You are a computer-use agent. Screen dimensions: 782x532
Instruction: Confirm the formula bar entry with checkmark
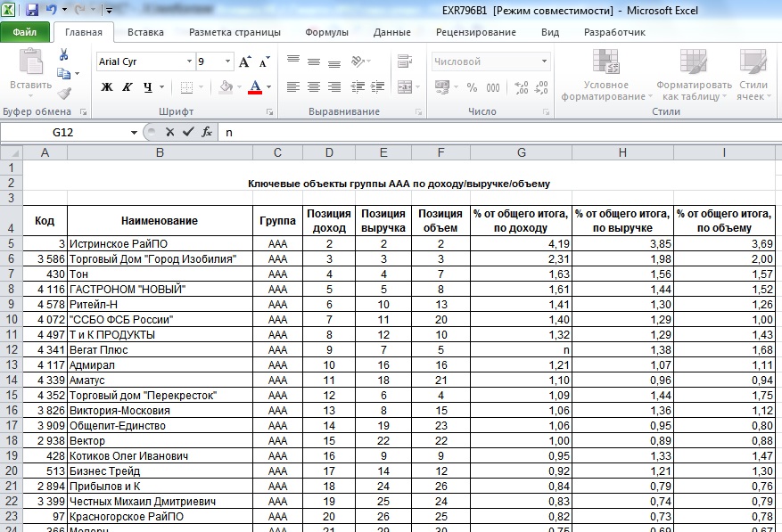point(188,132)
